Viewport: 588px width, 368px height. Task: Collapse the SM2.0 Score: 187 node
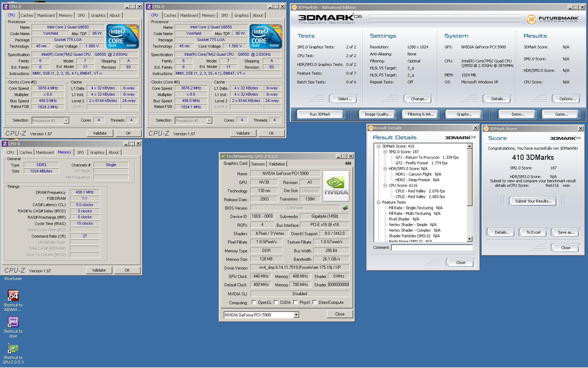tap(385, 152)
